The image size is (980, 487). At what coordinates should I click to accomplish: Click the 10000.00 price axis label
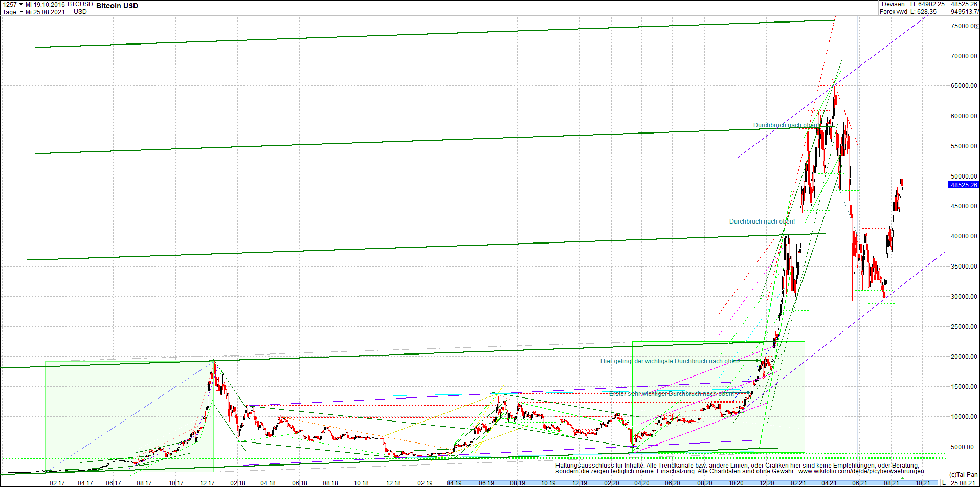click(964, 417)
